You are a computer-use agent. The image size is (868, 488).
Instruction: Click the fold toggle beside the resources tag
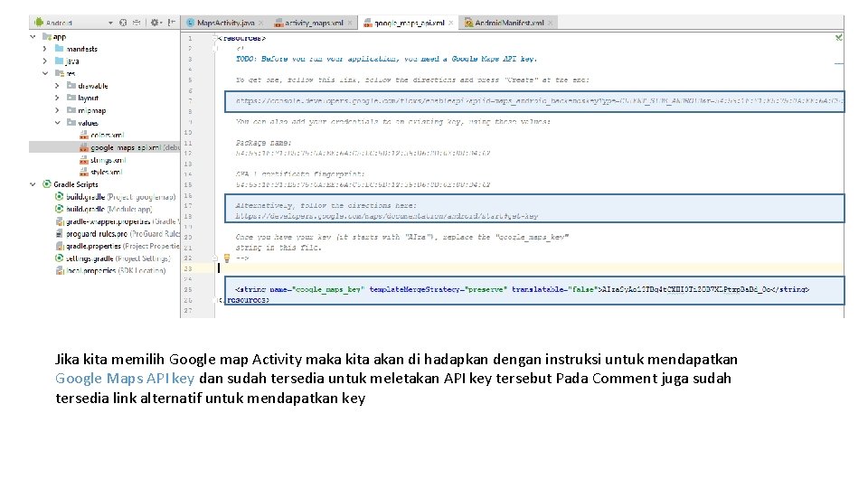click(x=215, y=38)
